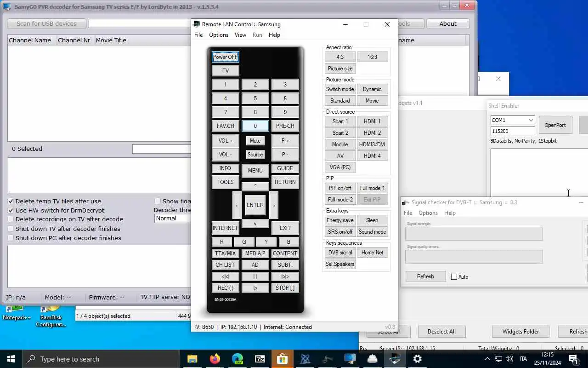Toggle Use HW-switch for DrmDecrypt

[x=11, y=210]
